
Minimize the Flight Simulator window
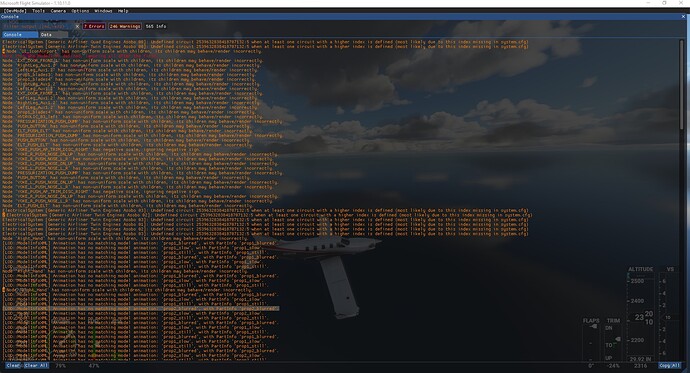648,3
